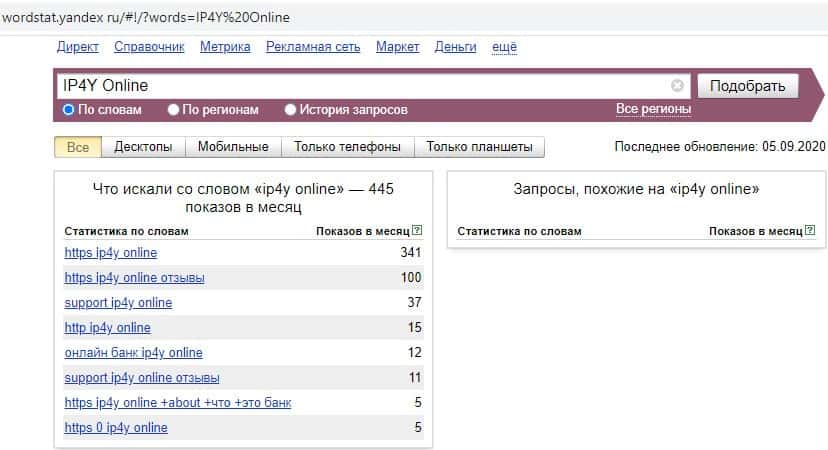Viewport: 828px width, 450px height.
Task: Open the 'онлайн банк ip4y online' query
Action: point(133,352)
